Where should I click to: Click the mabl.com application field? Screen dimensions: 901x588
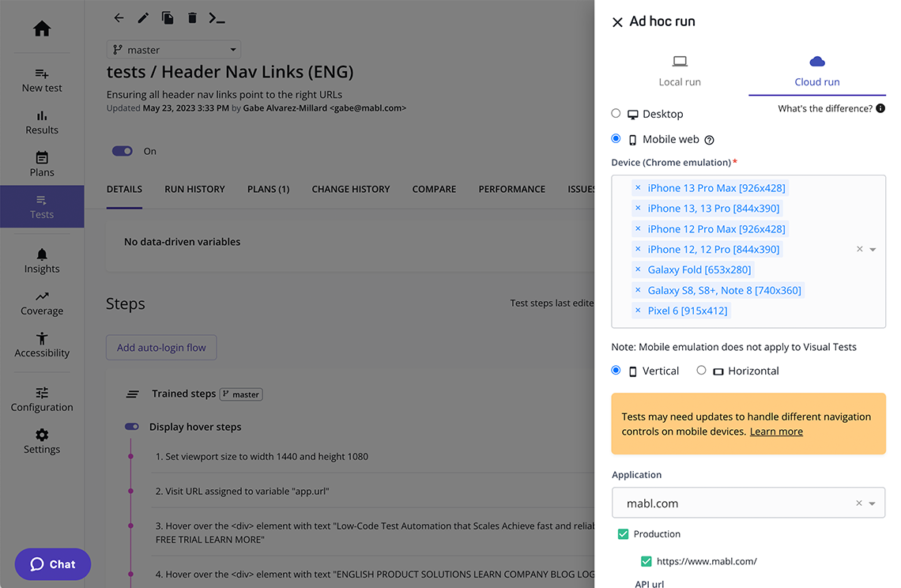[748, 503]
